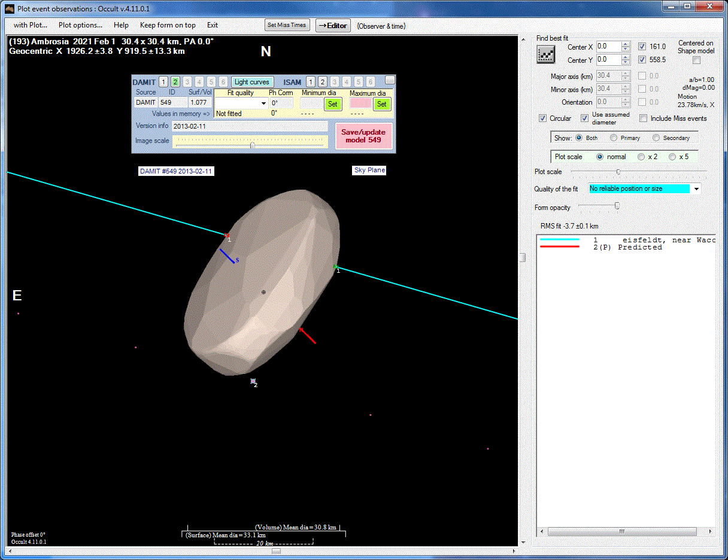Viewport: 728px width, 560px height.
Task: Click the Set Miss Times button
Action: click(287, 25)
